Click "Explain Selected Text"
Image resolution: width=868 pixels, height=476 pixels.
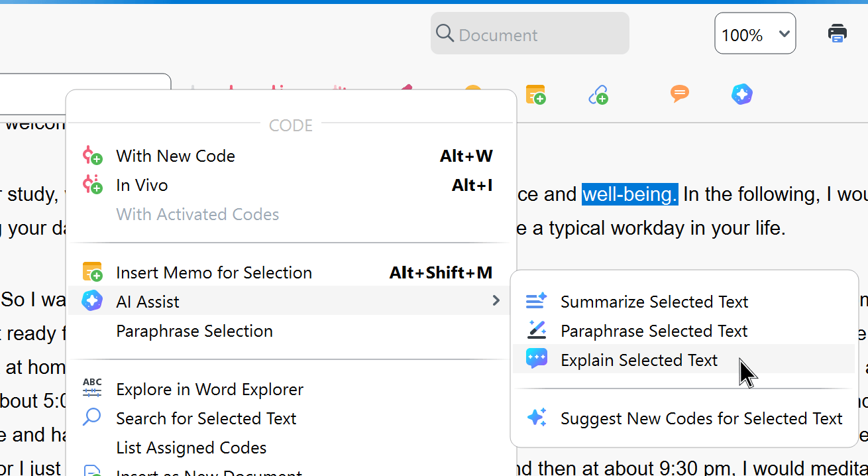[x=638, y=359]
